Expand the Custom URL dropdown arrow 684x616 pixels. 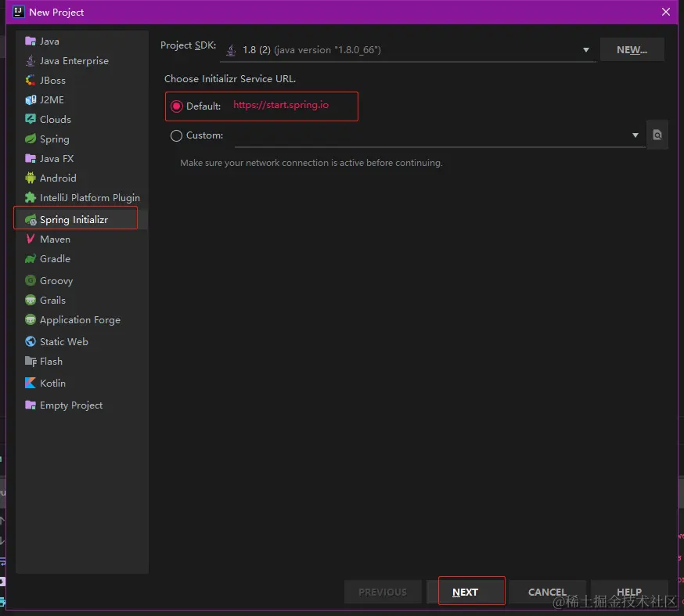click(x=635, y=135)
